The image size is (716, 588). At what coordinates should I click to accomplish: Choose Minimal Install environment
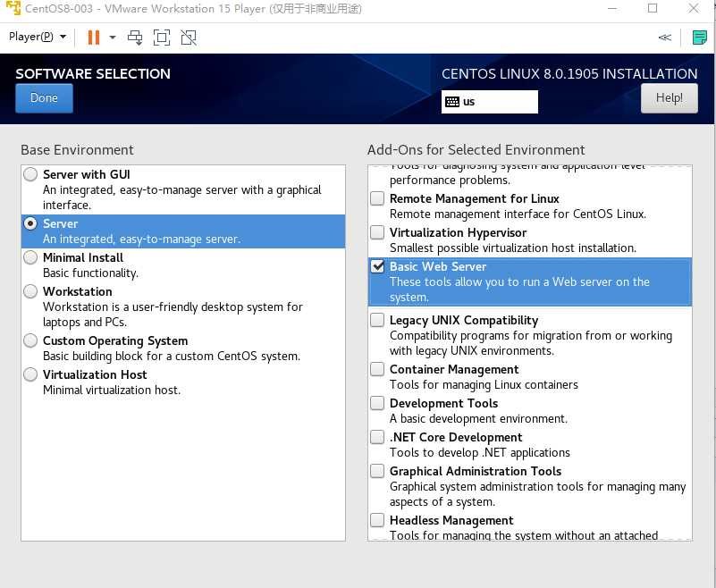click(x=30, y=257)
